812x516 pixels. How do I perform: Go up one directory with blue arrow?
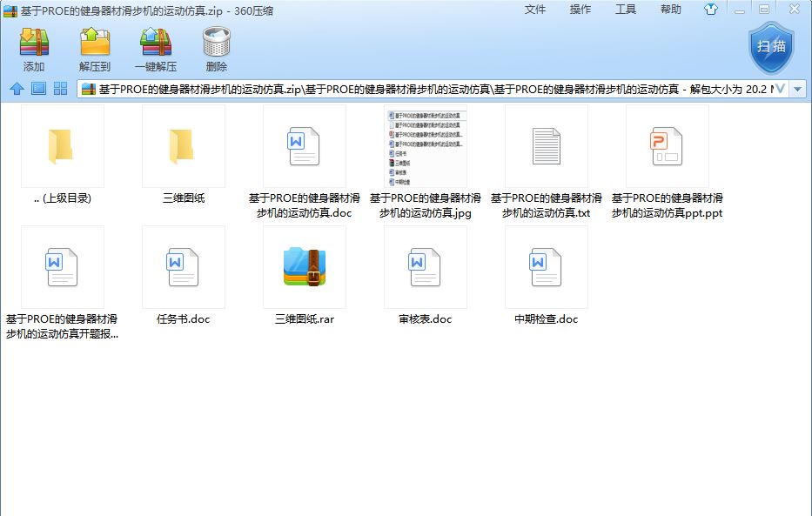[17, 89]
